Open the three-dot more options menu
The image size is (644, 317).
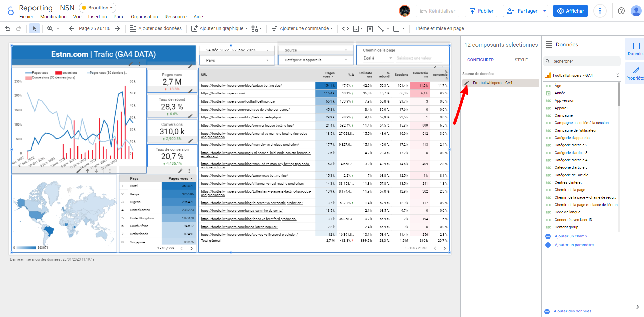tap(600, 11)
